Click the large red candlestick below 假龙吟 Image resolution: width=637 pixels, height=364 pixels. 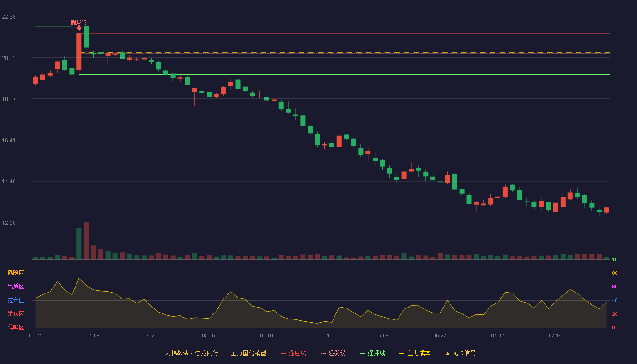click(79, 51)
